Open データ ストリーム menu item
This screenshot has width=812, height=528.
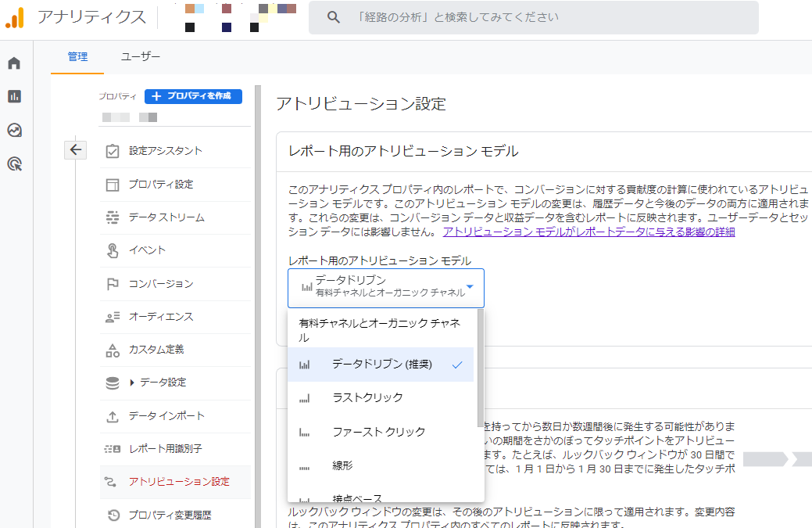(175, 217)
